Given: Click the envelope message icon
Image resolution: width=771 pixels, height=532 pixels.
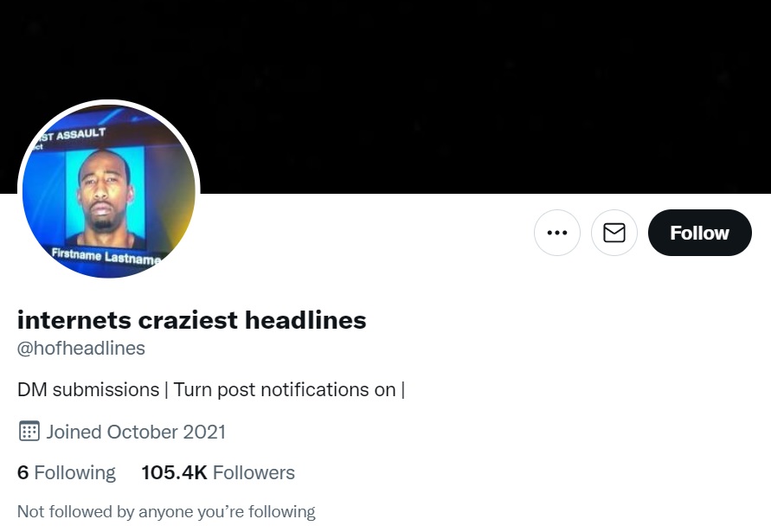Looking at the screenshot, I should (x=614, y=233).
